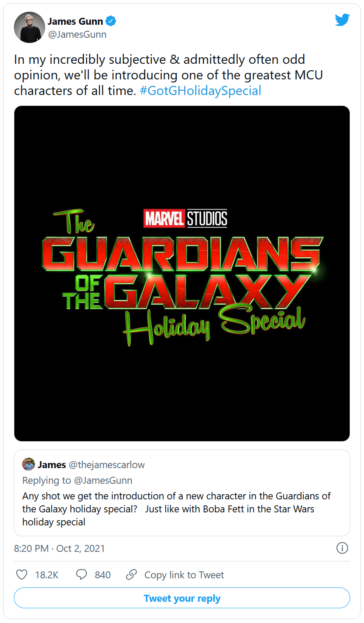364x623 pixels.
Task: Click the quoted tweet's small avatar
Action: coord(29,465)
